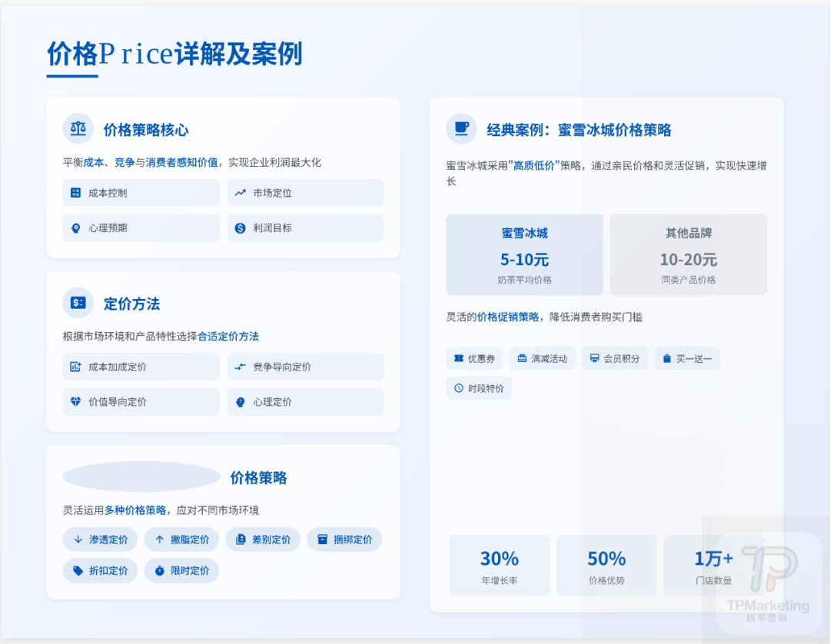
Task: Click the slide title 价格Price详解及案例
Action: click(174, 54)
